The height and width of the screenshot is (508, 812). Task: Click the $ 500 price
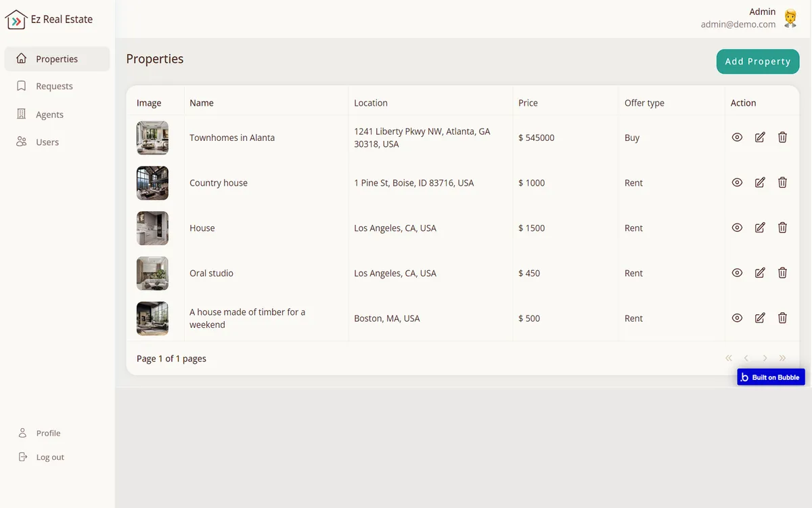529,318
